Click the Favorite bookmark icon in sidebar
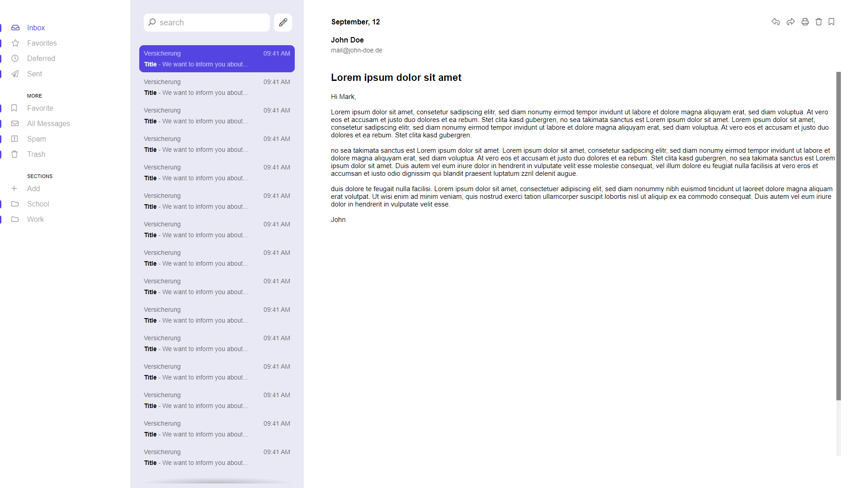 [14, 108]
